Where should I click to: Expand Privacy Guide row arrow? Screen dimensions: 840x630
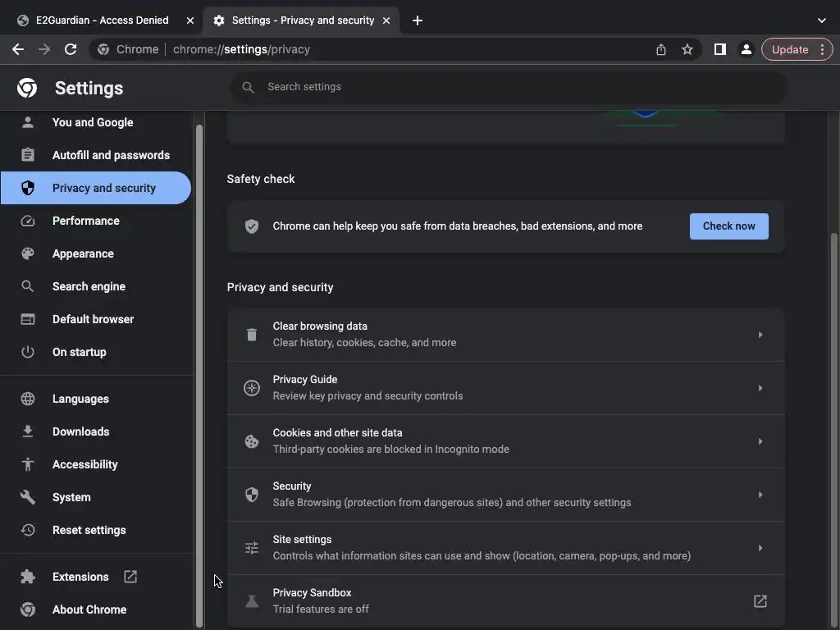(760, 388)
